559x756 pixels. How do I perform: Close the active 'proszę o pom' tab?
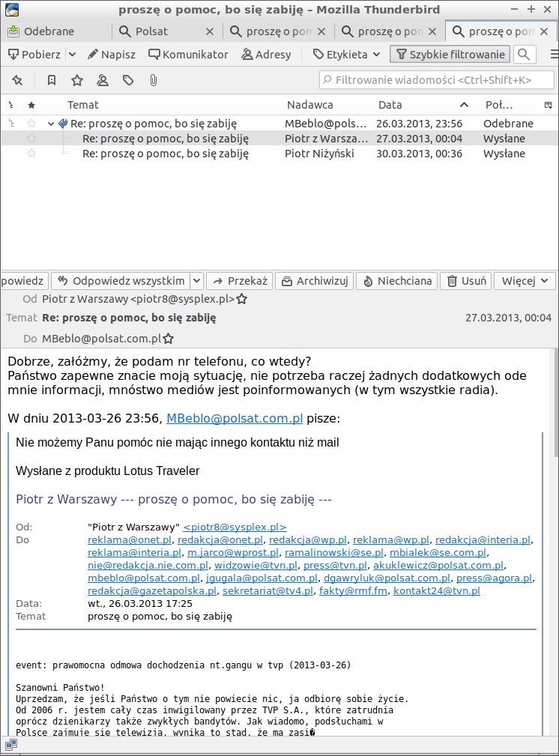pyautogui.click(x=544, y=31)
